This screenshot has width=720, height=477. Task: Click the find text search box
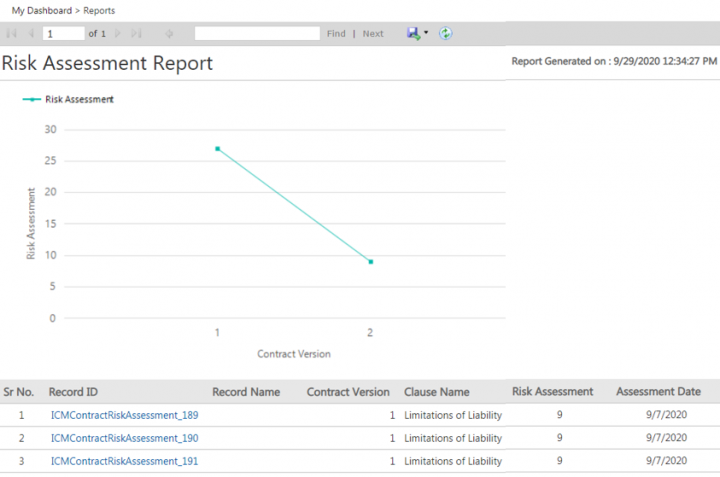pyautogui.click(x=257, y=34)
